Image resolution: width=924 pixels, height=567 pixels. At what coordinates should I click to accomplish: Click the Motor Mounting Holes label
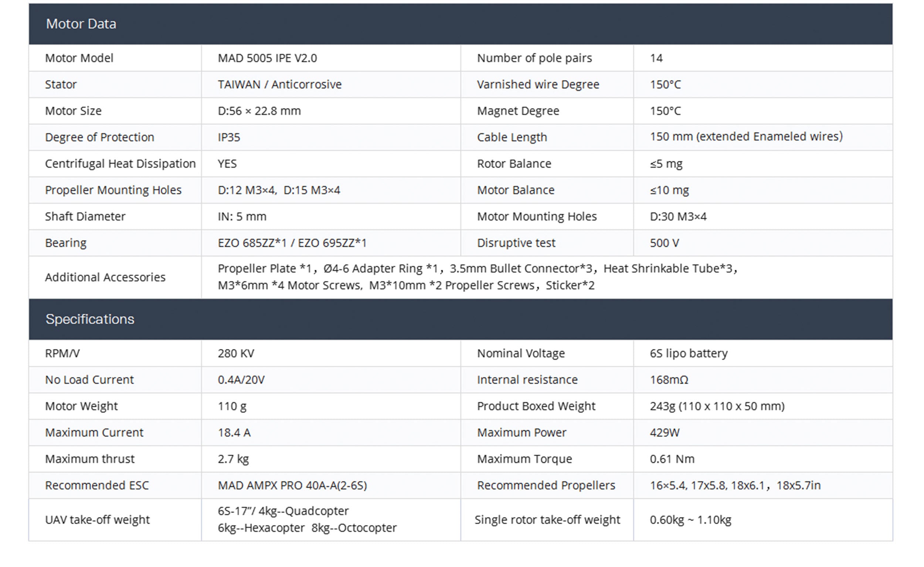click(x=537, y=216)
